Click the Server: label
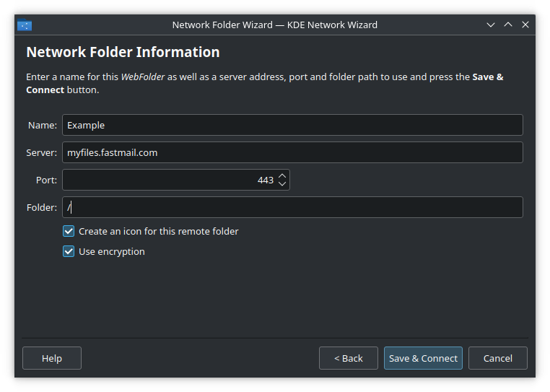 click(x=41, y=152)
